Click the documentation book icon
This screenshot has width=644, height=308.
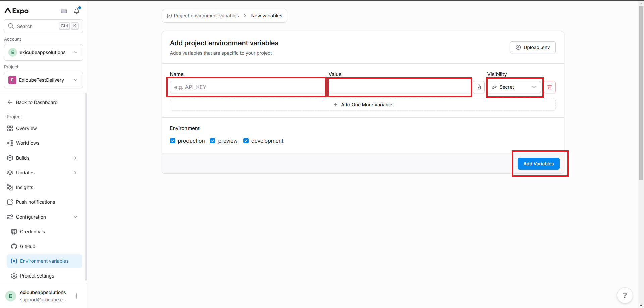click(64, 11)
